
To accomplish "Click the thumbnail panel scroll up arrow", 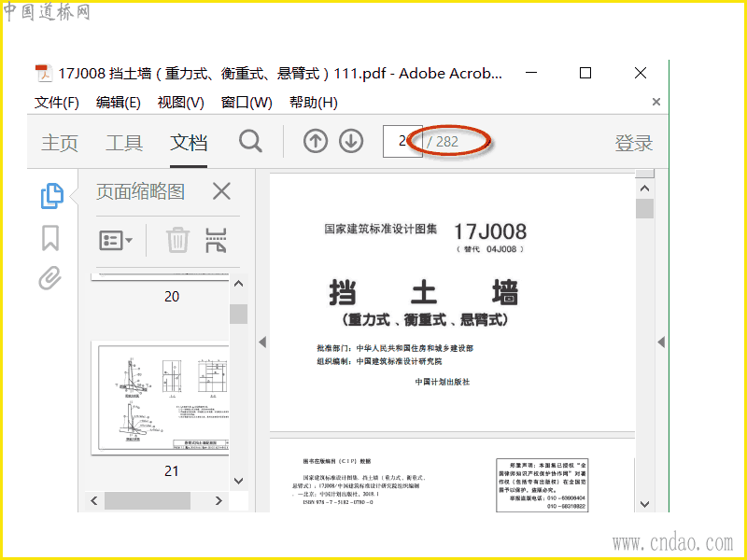I will click(239, 284).
